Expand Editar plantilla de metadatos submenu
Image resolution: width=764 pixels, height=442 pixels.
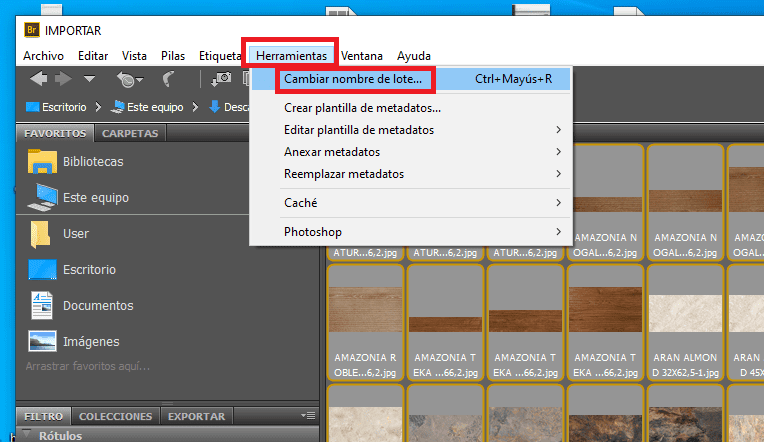tap(411, 130)
